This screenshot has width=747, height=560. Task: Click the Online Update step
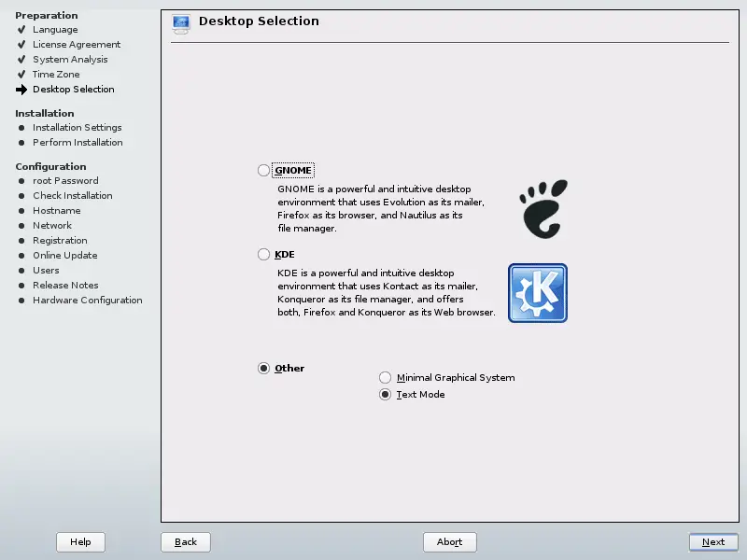[64, 255]
